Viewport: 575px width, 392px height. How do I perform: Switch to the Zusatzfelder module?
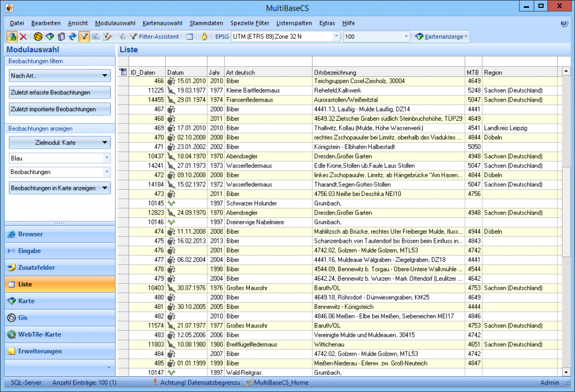coord(60,268)
